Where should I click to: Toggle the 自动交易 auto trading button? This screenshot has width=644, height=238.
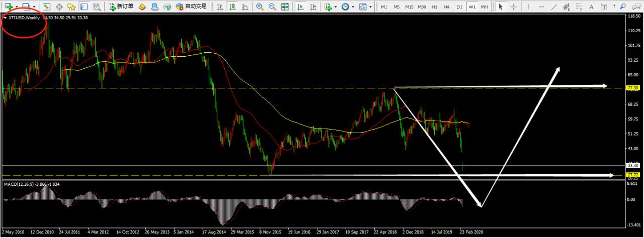tap(191, 7)
